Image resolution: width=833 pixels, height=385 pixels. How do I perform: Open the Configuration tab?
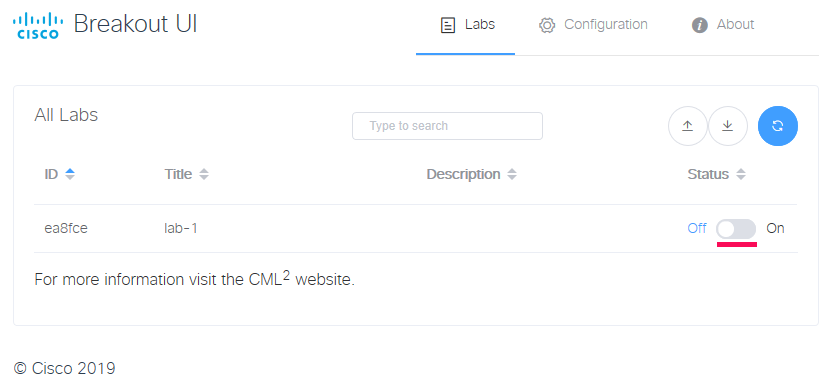593,25
